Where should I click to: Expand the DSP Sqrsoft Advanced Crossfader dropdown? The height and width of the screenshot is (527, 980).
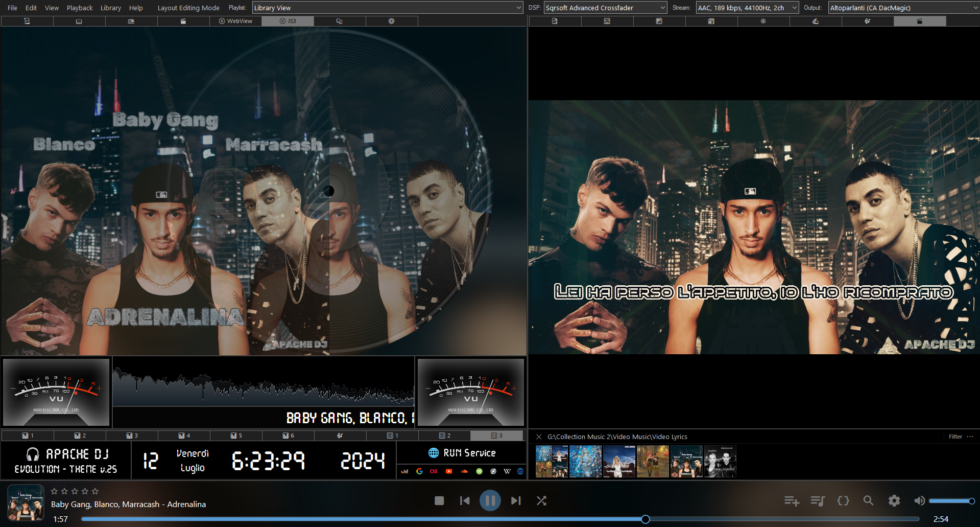pos(605,8)
